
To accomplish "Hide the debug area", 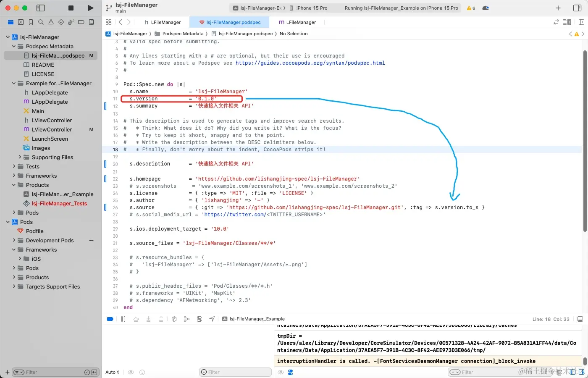I will click(x=580, y=319).
